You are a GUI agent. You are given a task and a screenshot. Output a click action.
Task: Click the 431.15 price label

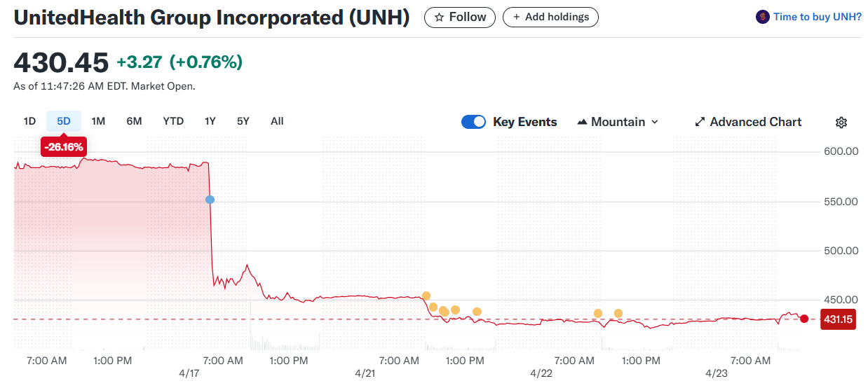[838, 319]
